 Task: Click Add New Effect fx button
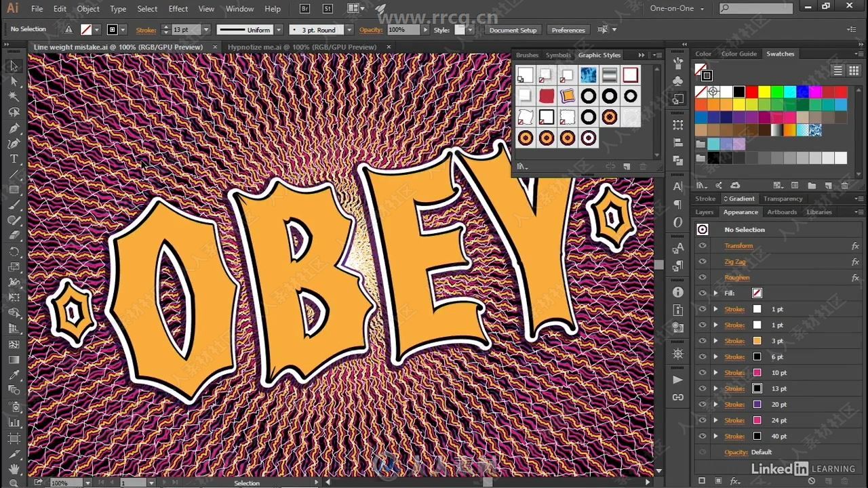(x=735, y=481)
